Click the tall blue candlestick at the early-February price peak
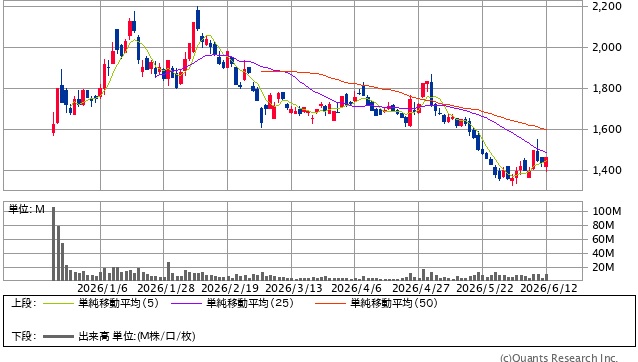 pyautogui.click(x=198, y=19)
